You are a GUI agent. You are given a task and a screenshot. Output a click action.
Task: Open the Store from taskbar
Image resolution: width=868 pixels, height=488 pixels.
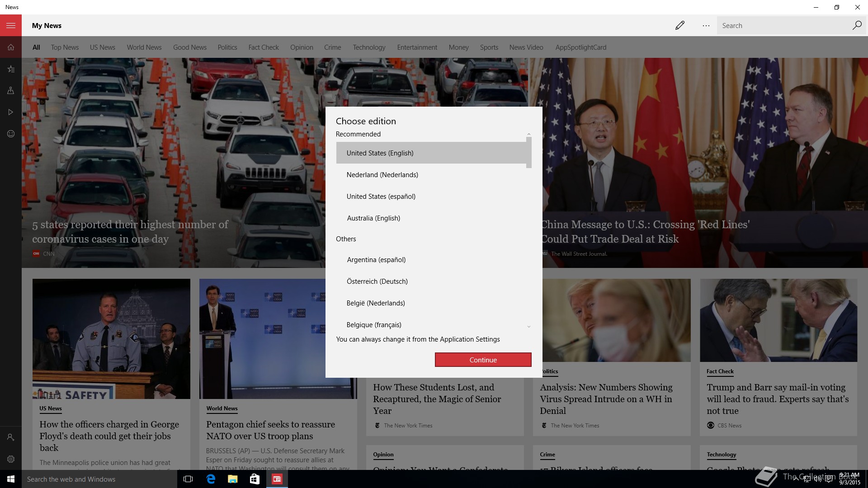pyautogui.click(x=255, y=479)
